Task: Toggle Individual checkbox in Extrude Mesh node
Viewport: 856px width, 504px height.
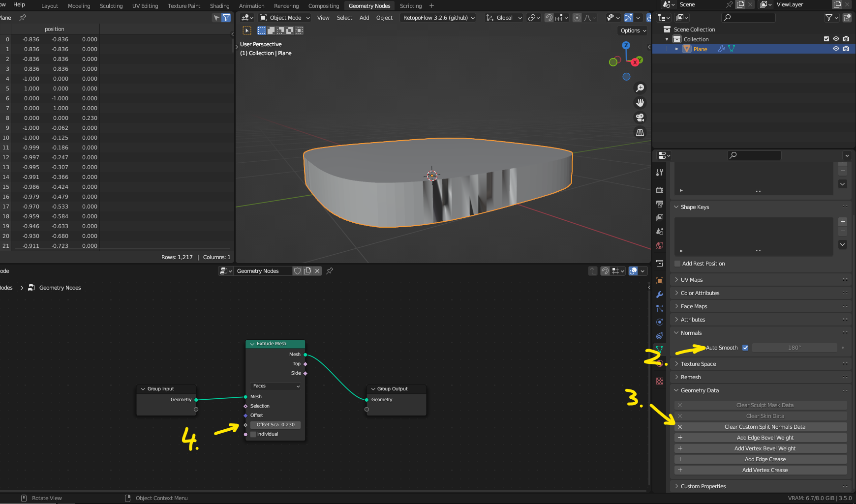Action: tap(253, 434)
